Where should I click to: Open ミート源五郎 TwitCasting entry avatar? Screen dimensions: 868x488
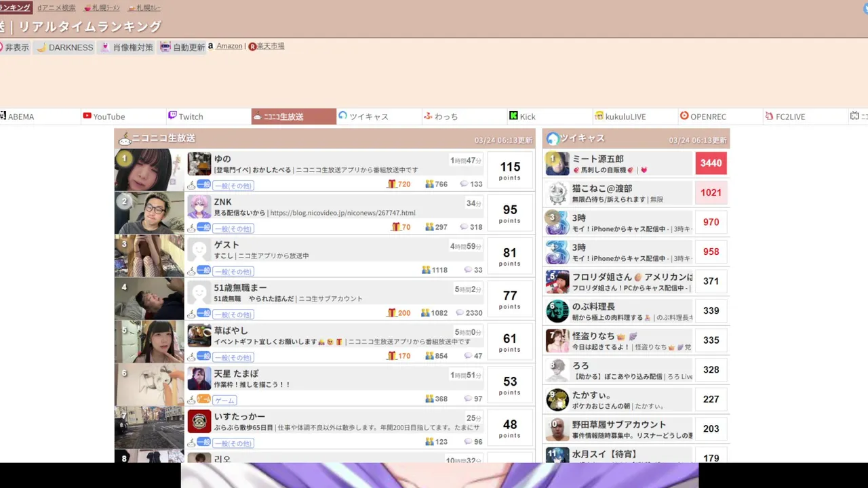point(557,163)
